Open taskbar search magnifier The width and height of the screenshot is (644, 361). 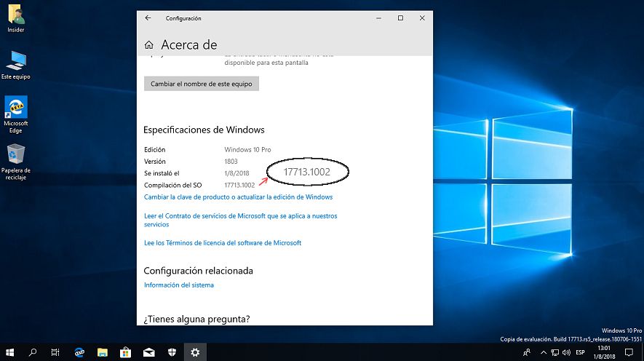33,352
